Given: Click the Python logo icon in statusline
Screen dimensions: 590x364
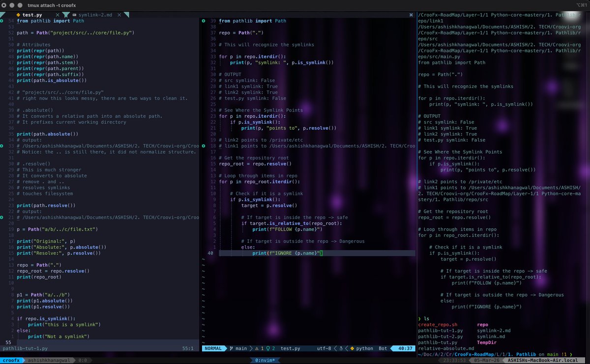Looking at the screenshot, I should click(x=352, y=348).
